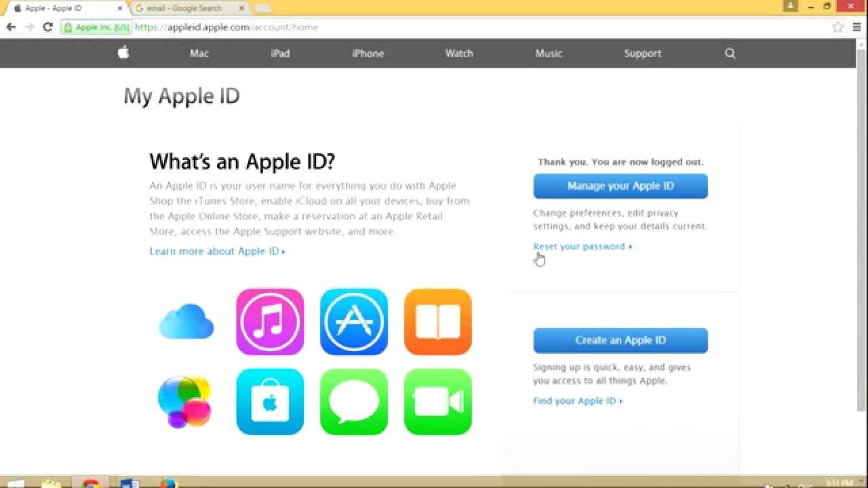Click the Chrome icon in the taskbar
The height and width of the screenshot is (488, 868).
(90, 484)
